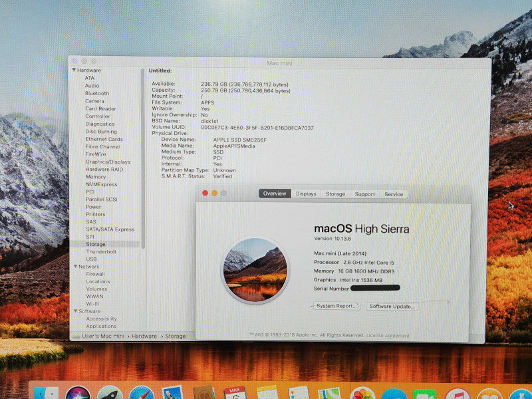Open Mail stamp icon in dock
The image size is (532, 399).
(172, 394)
